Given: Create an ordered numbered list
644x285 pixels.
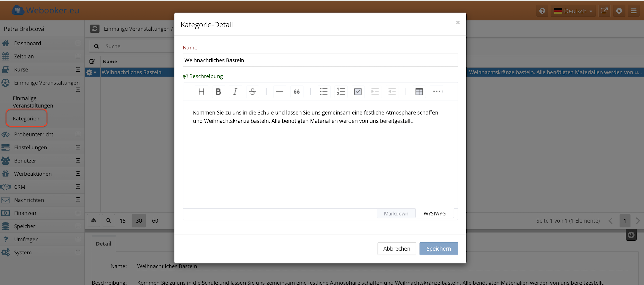Looking at the screenshot, I should [341, 91].
